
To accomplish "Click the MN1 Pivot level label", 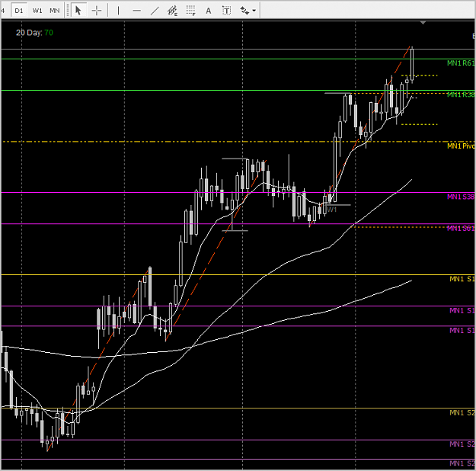I will (x=461, y=146).
